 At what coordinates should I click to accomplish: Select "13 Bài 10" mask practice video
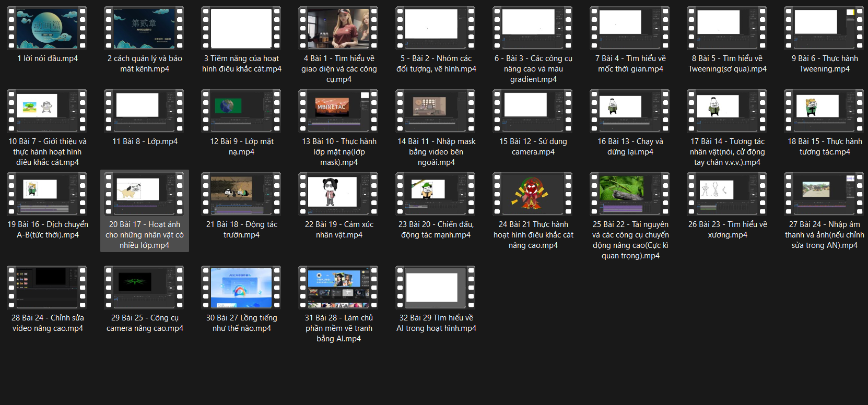click(x=338, y=112)
